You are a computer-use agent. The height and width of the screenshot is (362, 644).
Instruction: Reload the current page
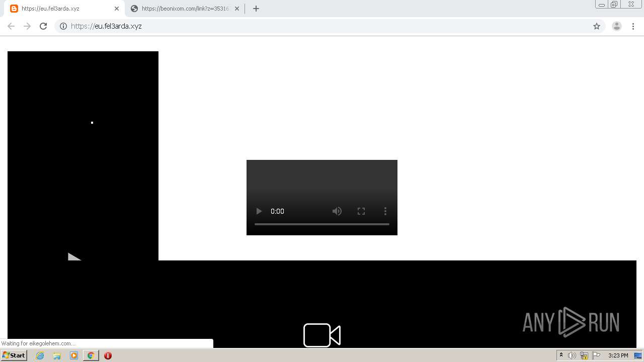tap(43, 26)
